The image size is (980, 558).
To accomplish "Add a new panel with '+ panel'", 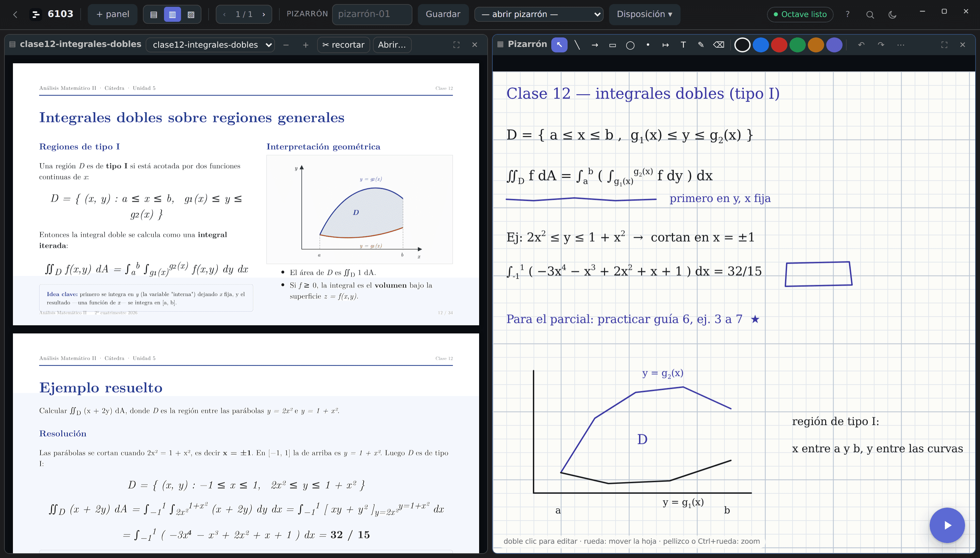I will pyautogui.click(x=112, y=15).
